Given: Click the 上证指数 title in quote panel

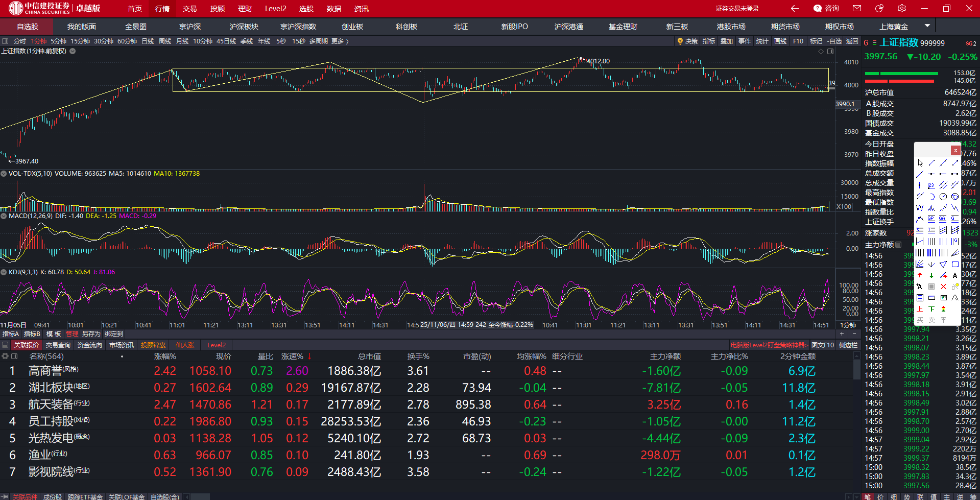Looking at the screenshot, I should pos(897,43).
